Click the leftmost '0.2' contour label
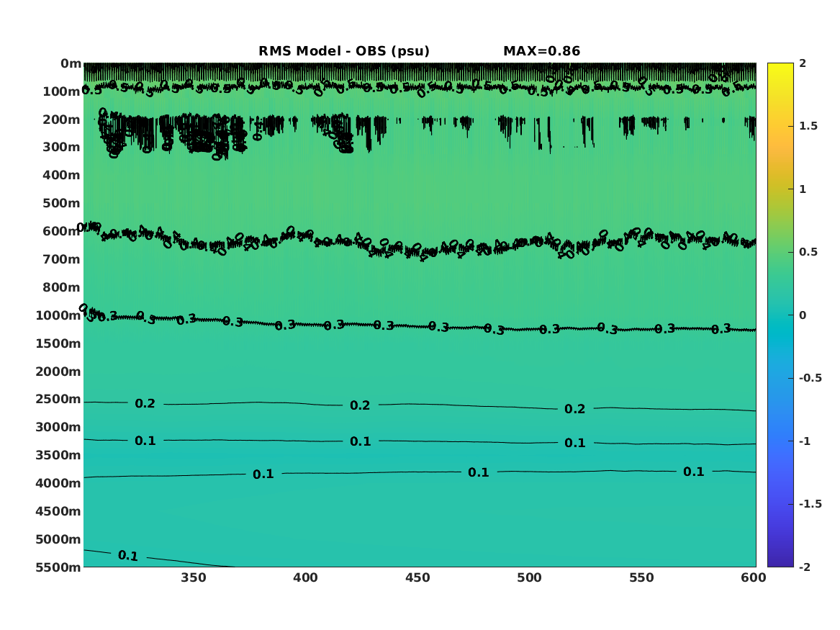Image resolution: width=840 pixels, height=630 pixels. click(x=145, y=404)
